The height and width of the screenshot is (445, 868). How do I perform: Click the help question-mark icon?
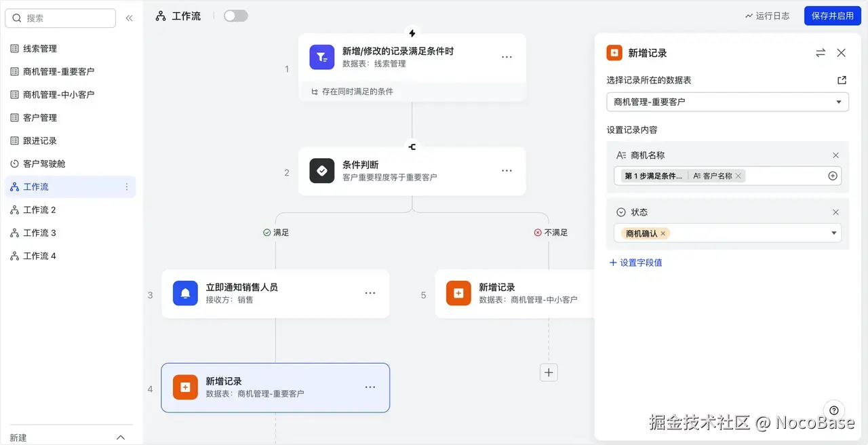(834, 410)
